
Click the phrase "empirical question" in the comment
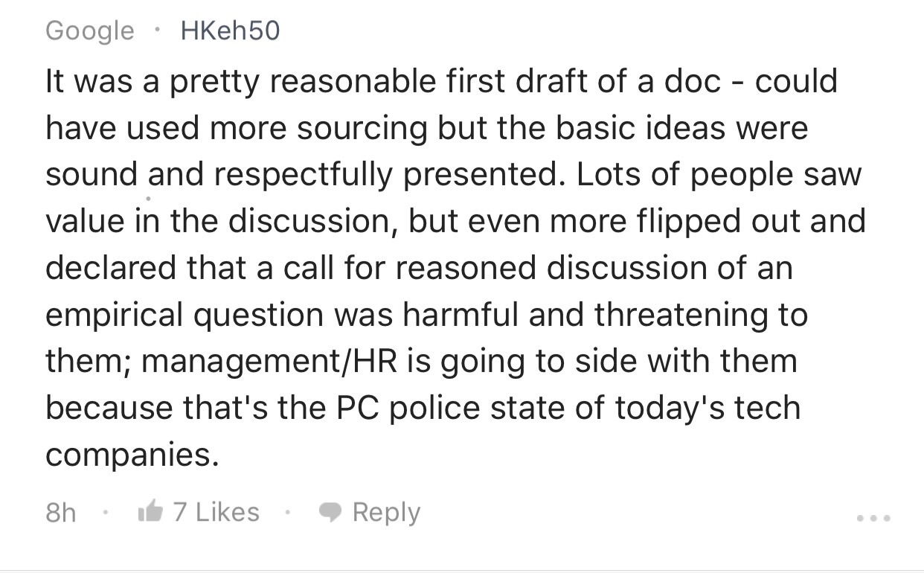[184, 315]
